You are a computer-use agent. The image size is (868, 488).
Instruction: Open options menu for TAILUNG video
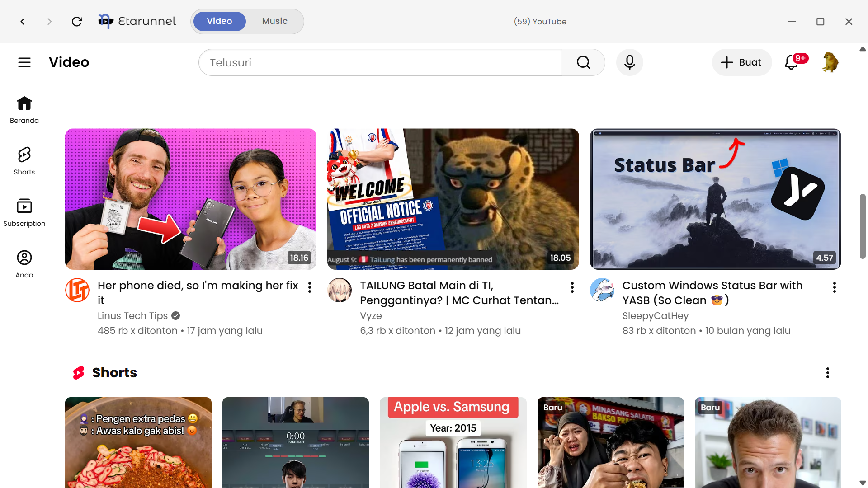tap(572, 287)
